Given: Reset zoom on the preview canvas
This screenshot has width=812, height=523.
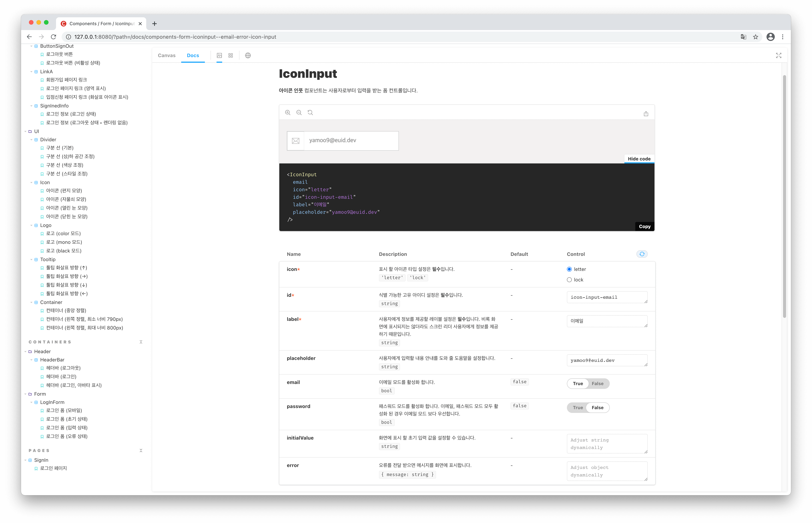Looking at the screenshot, I should click(x=310, y=112).
